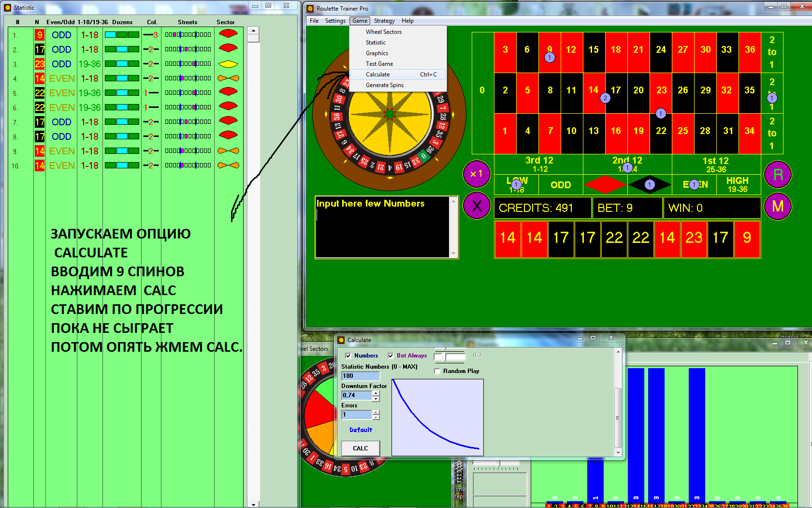The height and width of the screenshot is (508, 812).
Task: Bet on the black diamond
Action: point(650,184)
